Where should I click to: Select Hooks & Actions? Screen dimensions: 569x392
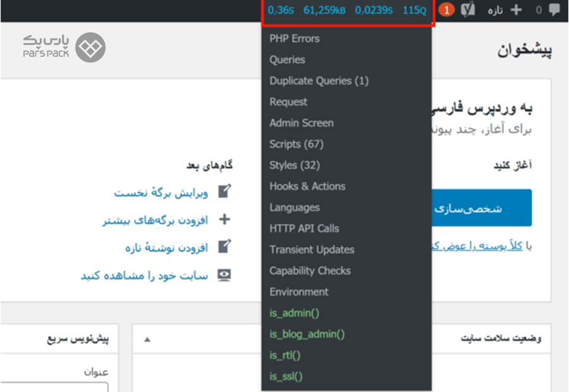(x=307, y=186)
